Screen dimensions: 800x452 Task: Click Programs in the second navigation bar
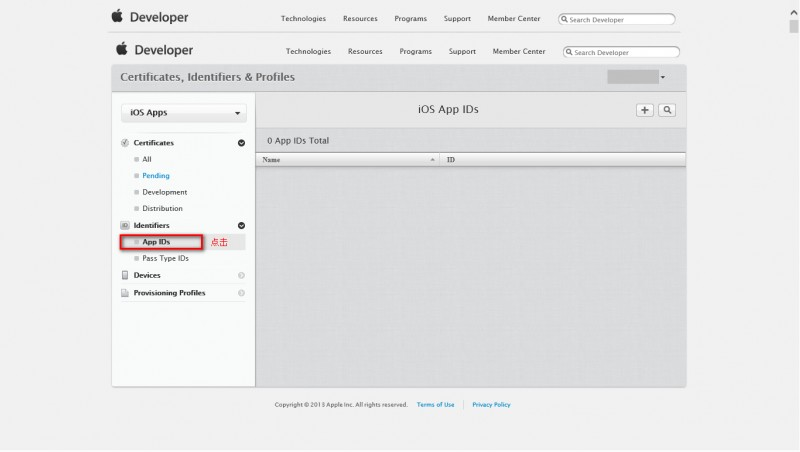tap(415, 52)
